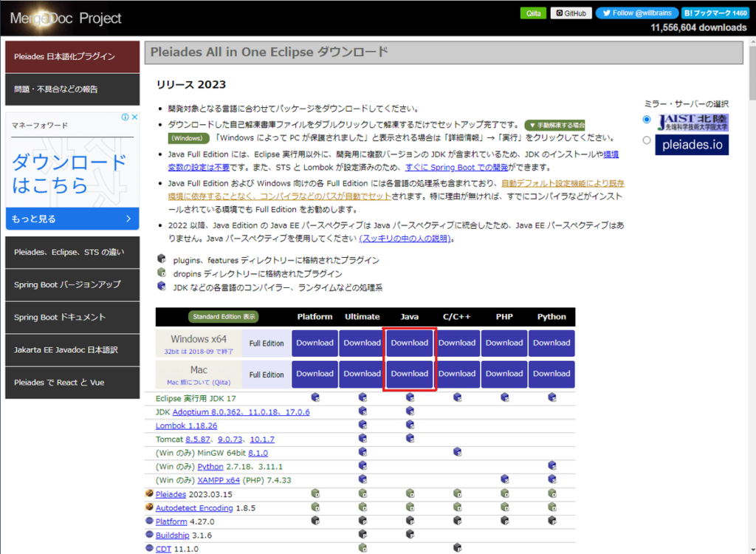Follow @willbrains on Twitter
This screenshot has width=756, height=554.
click(637, 13)
